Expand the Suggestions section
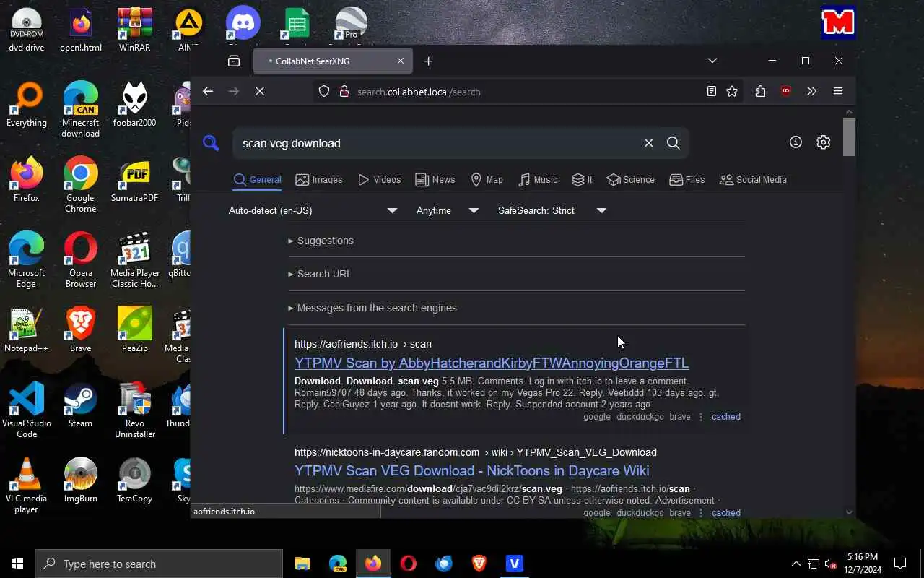 click(x=321, y=241)
